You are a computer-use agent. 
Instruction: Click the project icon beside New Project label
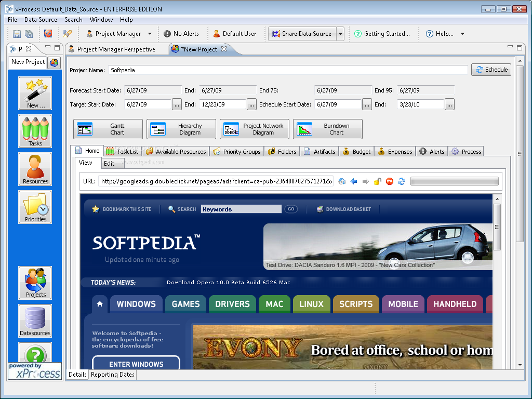54,62
